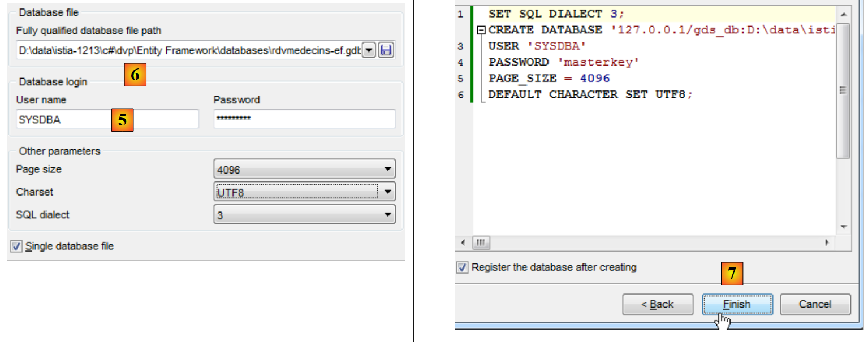This screenshot has height=342, width=868.
Task: Go back using the Back button
Action: tap(658, 305)
